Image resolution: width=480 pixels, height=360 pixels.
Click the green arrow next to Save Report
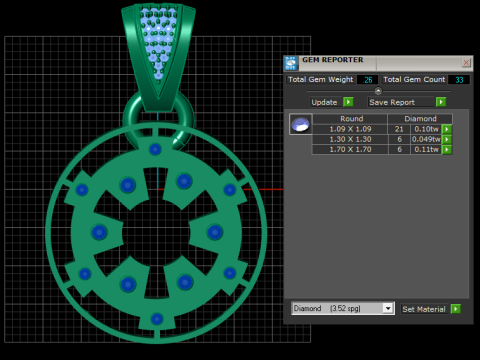(441, 102)
